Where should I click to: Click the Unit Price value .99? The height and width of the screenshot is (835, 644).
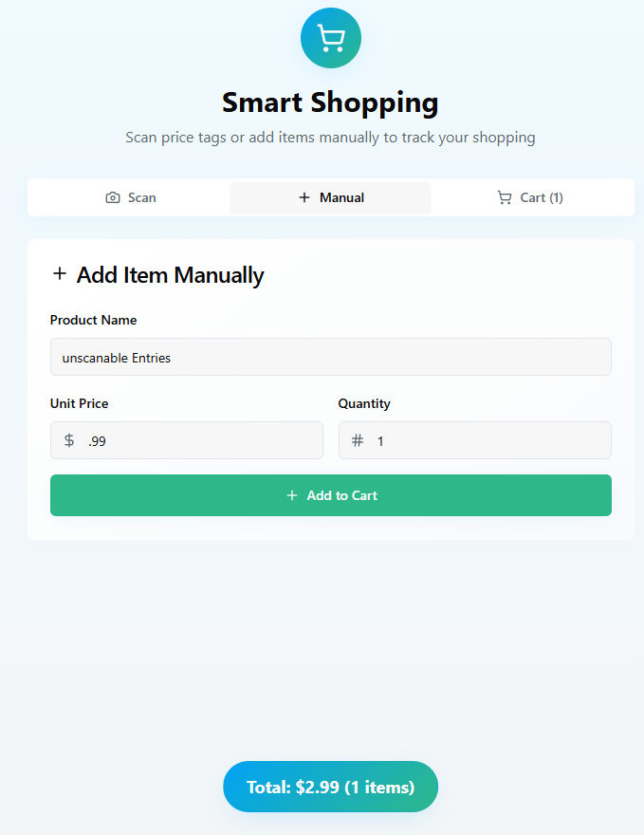(97, 440)
